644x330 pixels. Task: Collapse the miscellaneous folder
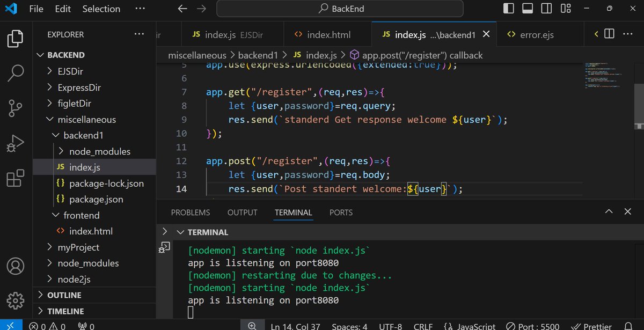pos(94,119)
